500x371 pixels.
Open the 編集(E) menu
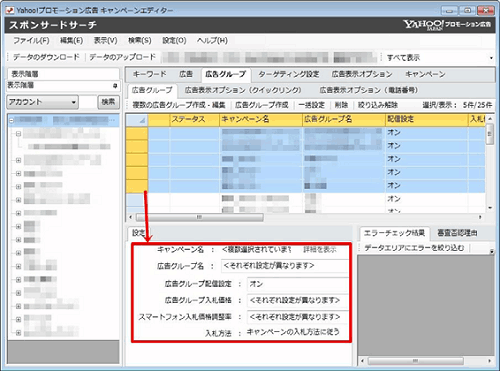click(71, 41)
